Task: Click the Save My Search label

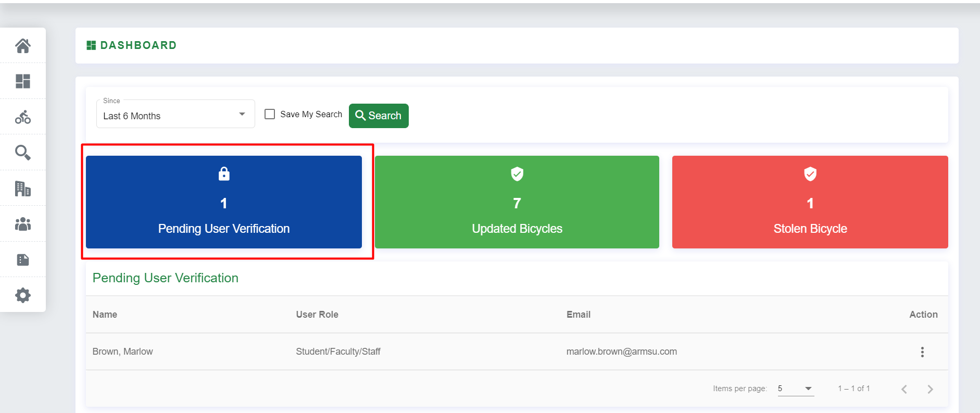Action: [311, 114]
